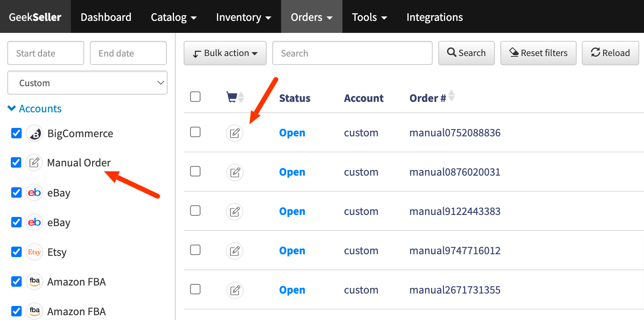Select order manual0752088836 row checkbox
644x320 pixels.
pos(195,132)
